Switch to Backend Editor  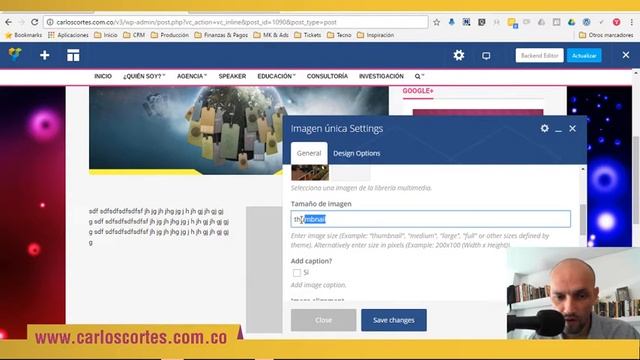pos(539,56)
